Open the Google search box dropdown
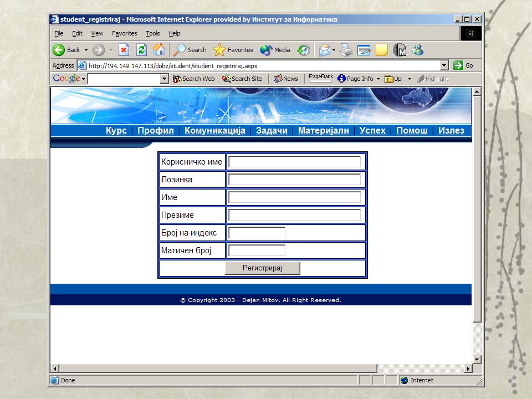The image size is (532, 399). click(164, 79)
